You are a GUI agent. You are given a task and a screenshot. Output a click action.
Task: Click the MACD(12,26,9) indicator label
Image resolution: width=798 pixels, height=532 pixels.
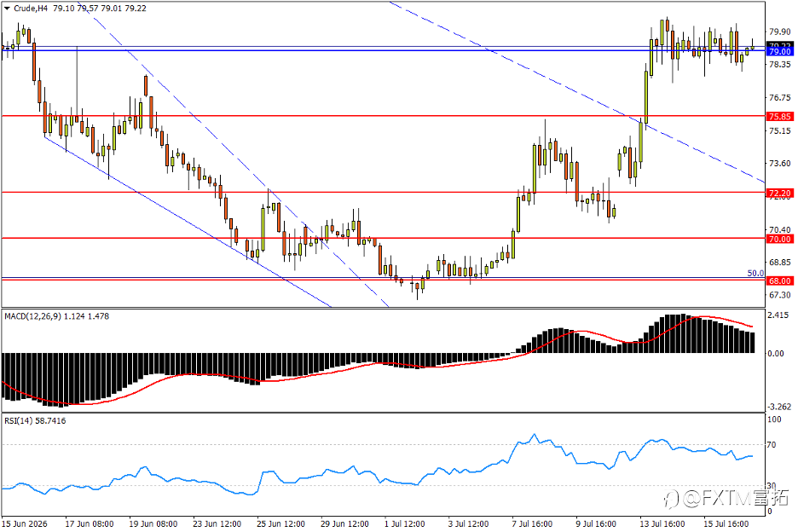(32, 316)
